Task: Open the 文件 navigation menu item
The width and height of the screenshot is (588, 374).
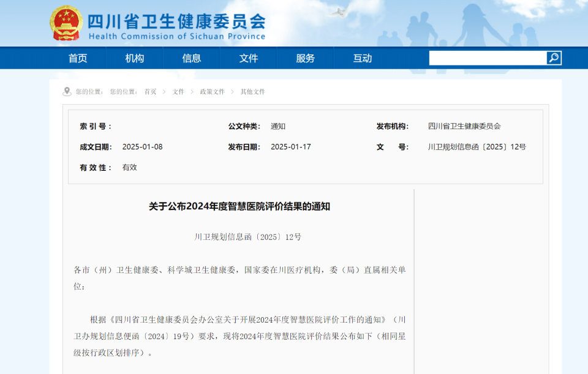Action: [x=249, y=58]
